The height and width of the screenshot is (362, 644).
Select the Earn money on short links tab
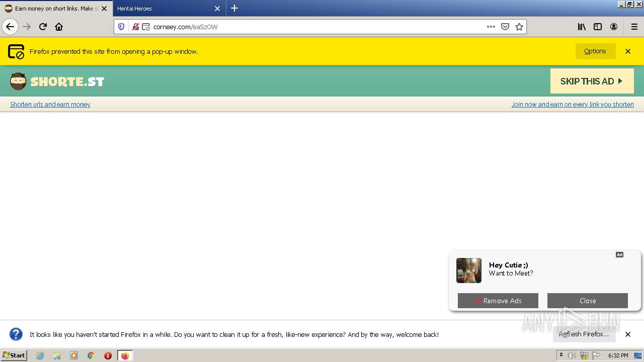tap(55, 9)
